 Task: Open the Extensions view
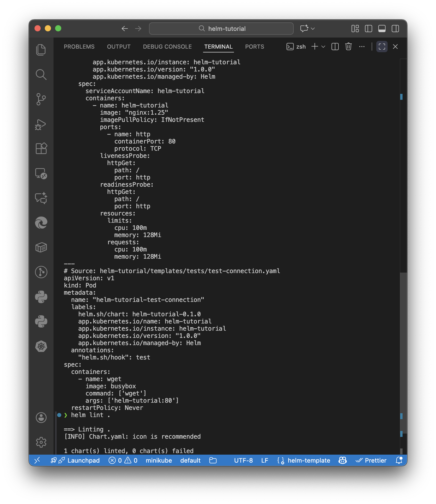click(41, 149)
